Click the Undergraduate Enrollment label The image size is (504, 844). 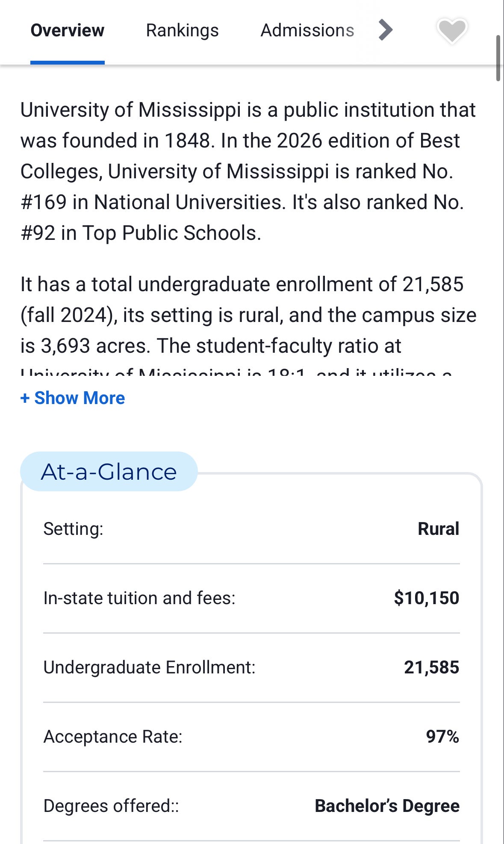pyautogui.click(x=149, y=667)
